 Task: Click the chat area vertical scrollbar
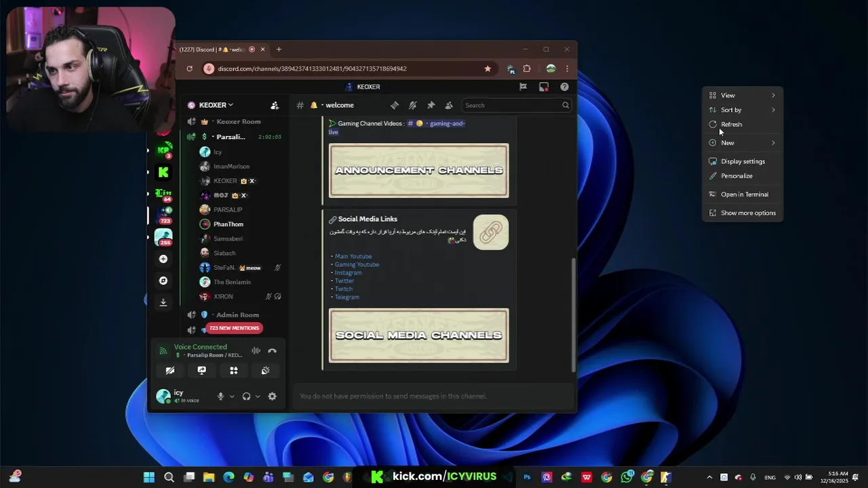point(574,314)
